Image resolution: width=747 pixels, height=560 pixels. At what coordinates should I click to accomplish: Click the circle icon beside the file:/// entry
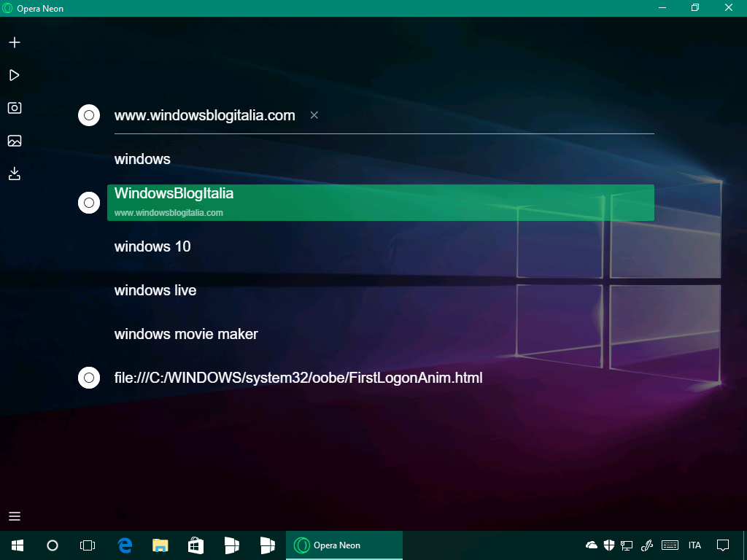coord(88,378)
